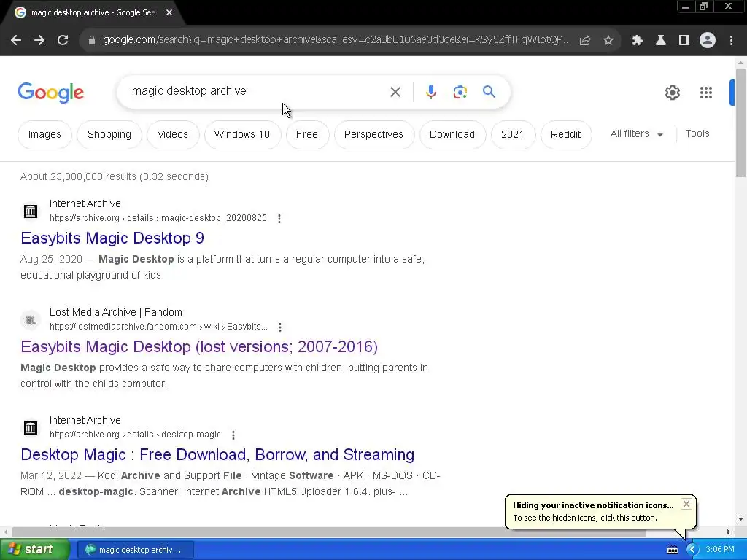The height and width of the screenshot is (560, 747).
Task: Toggle the browser side panel icon
Action: click(x=684, y=41)
